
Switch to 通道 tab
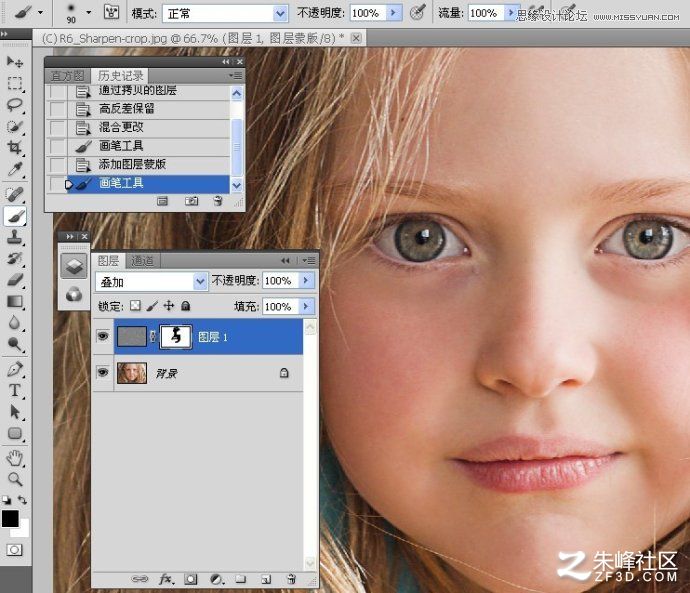143,261
